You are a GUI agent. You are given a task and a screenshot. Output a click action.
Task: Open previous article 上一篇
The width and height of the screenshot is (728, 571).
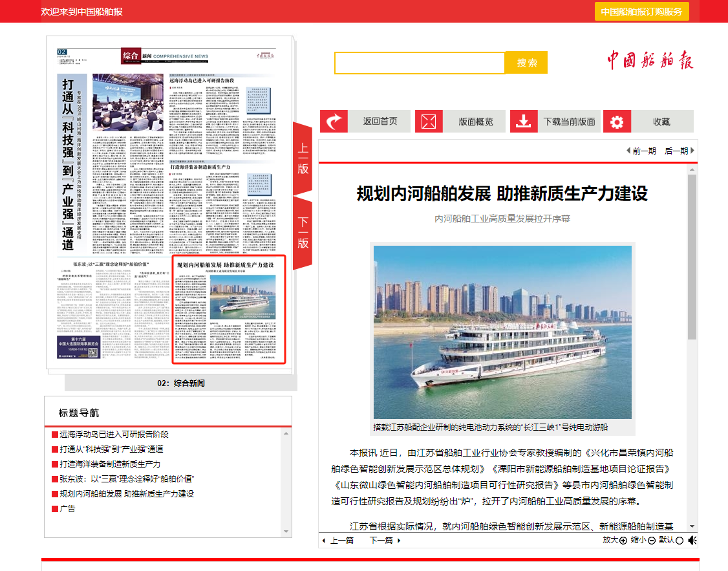tap(337, 540)
